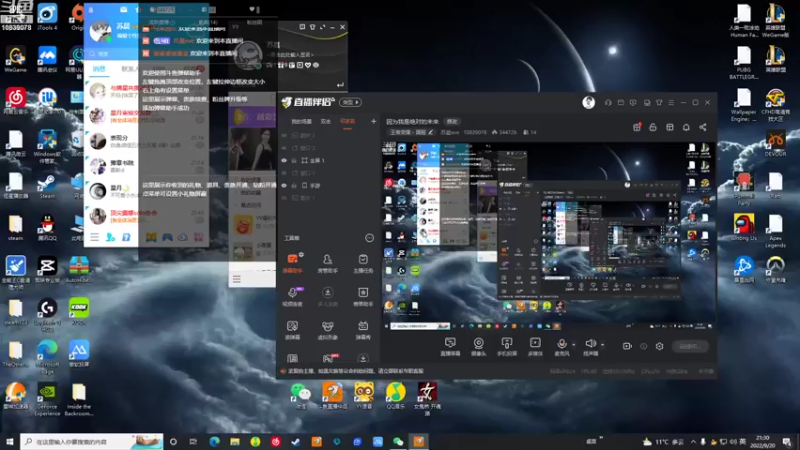Click the shirt skin icon in title bar
The height and width of the screenshot is (450, 800).
659,103
